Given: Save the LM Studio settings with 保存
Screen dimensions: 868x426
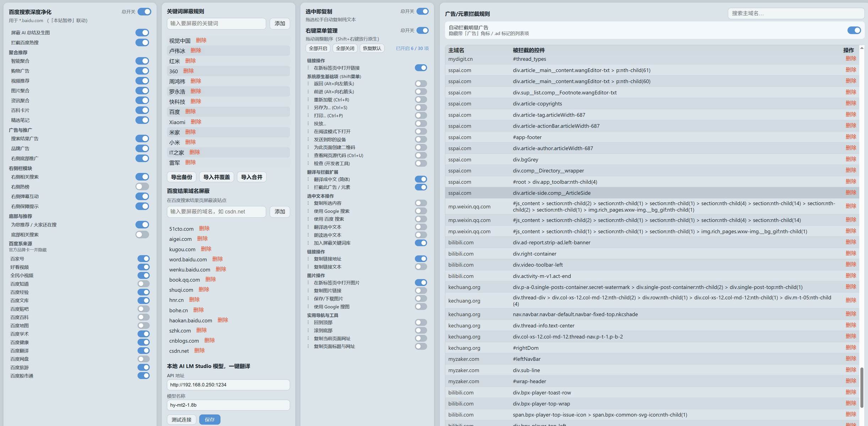Looking at the screenshot, I should click(210, 420).
